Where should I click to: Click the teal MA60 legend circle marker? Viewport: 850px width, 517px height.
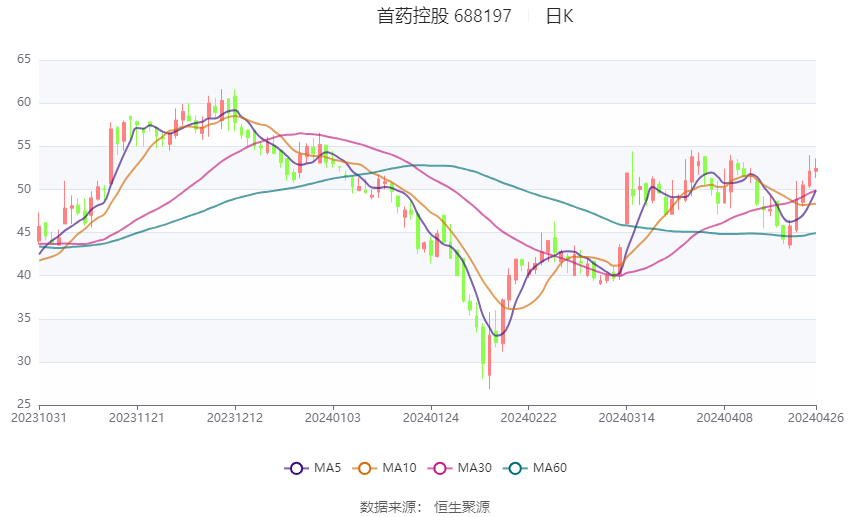coord(516,468)
